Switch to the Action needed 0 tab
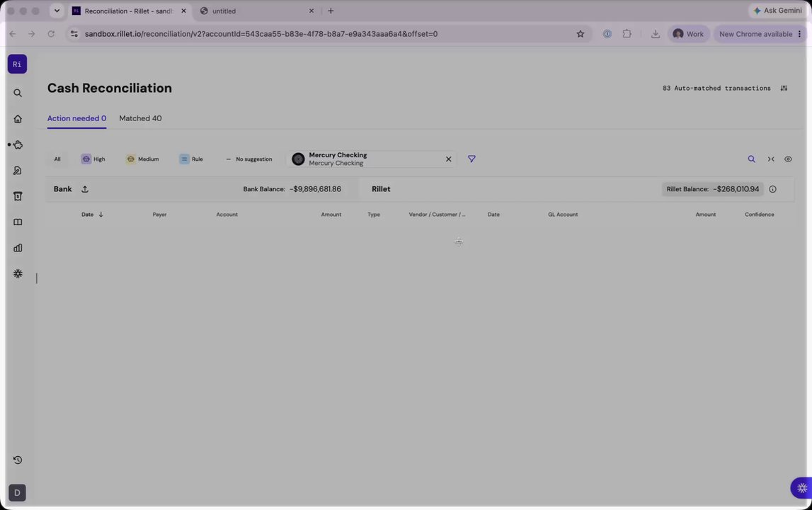This screenshot has height=510, width=812. (x=76, y=118)
